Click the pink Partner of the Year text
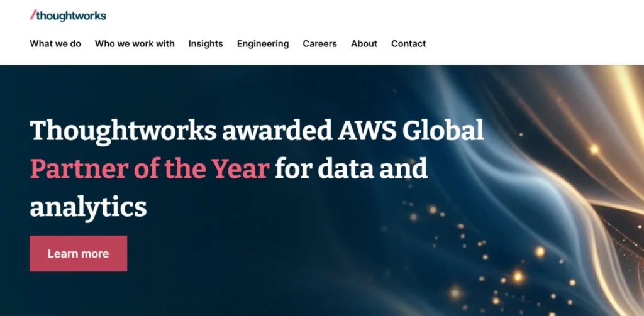This screenshot has width=644, height=316. [x=150, y=168]
